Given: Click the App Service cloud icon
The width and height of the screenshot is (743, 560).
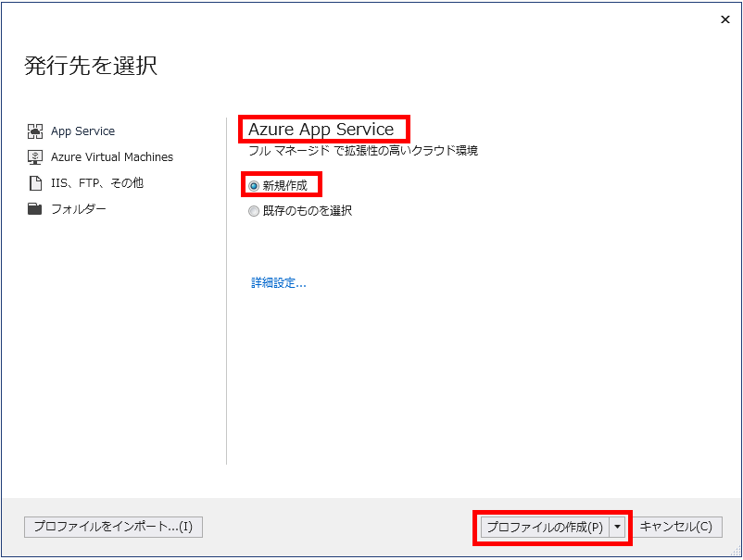Looking at the screenshot, I should click(x=35, y=131).
